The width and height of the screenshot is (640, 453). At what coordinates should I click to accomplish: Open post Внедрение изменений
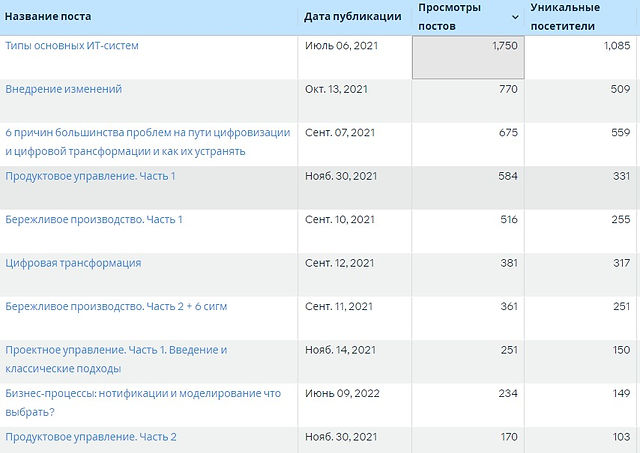63,89
